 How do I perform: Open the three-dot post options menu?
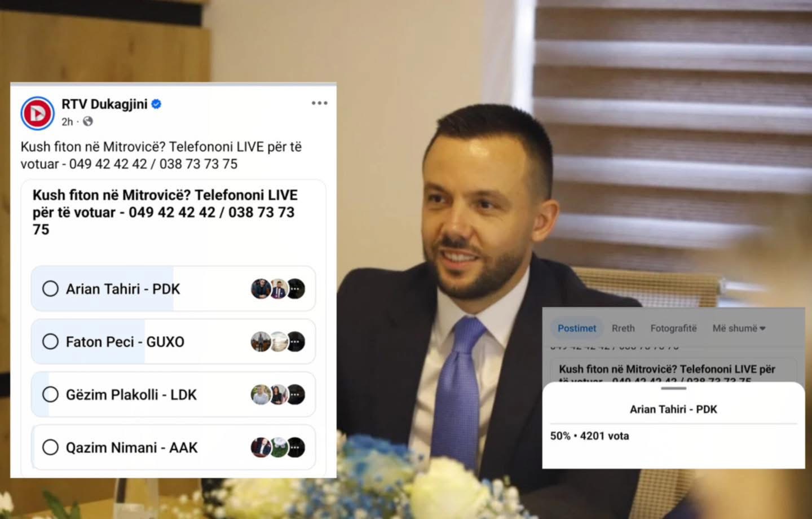coord(319,103)
